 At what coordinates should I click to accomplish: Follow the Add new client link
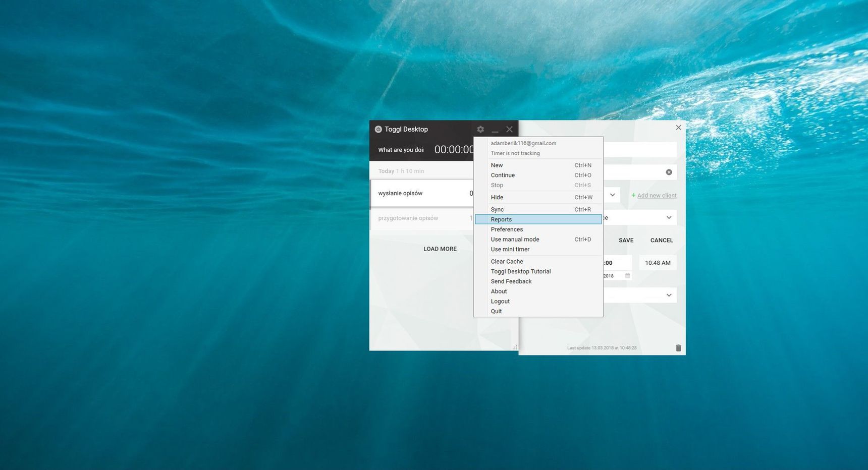pos(657,196)
